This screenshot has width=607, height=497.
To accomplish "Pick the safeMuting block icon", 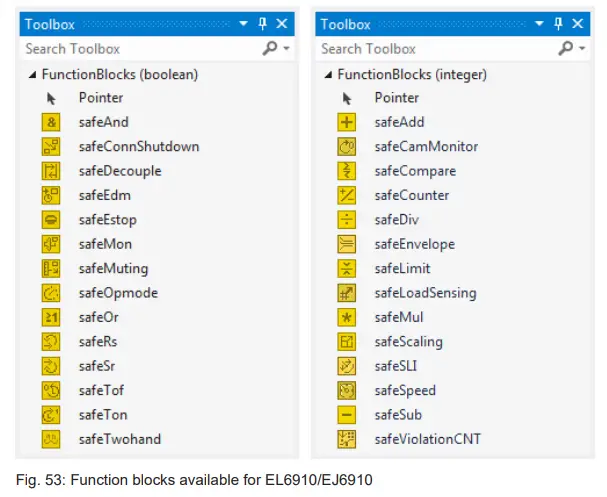I will pyautogui.click(x=51, y=269).
